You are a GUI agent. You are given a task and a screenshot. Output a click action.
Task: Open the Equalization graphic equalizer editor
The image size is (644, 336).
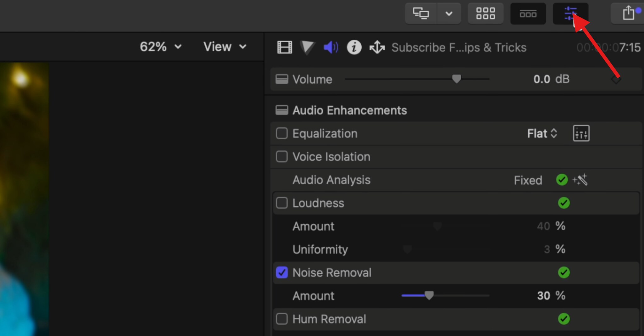pyautogui.click(x=580, y=133)
